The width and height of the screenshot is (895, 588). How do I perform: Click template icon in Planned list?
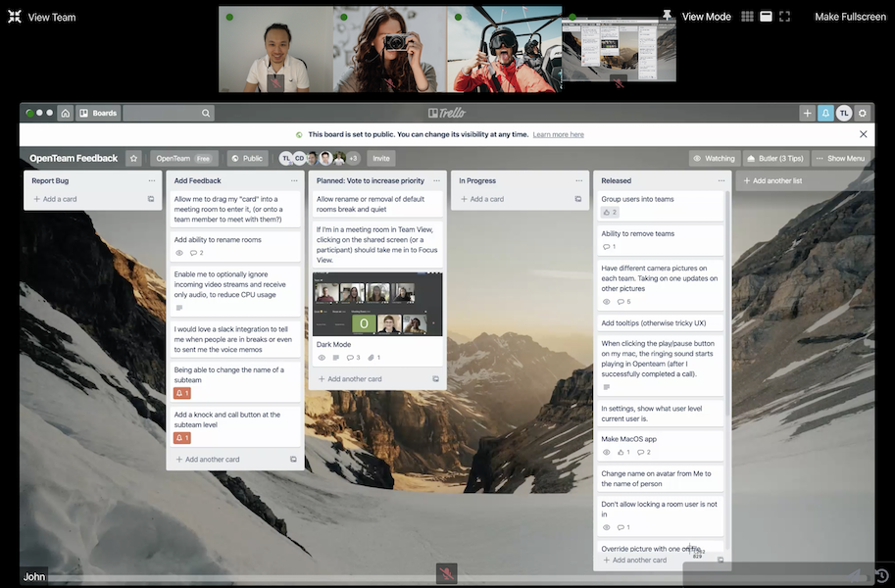click(435, 379)
